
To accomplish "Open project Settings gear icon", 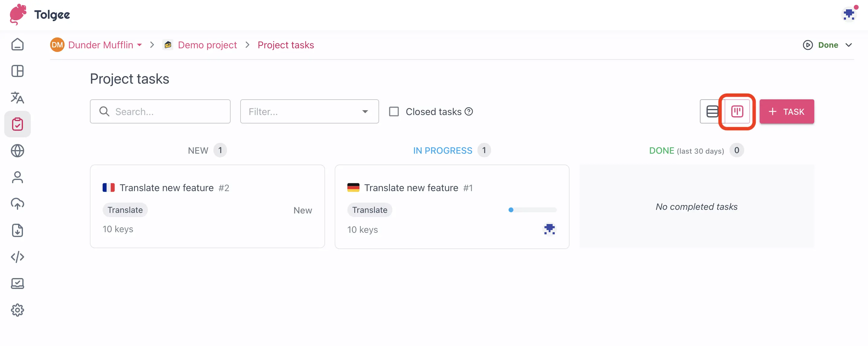I will pyautogui.click(x=17, y=310).
